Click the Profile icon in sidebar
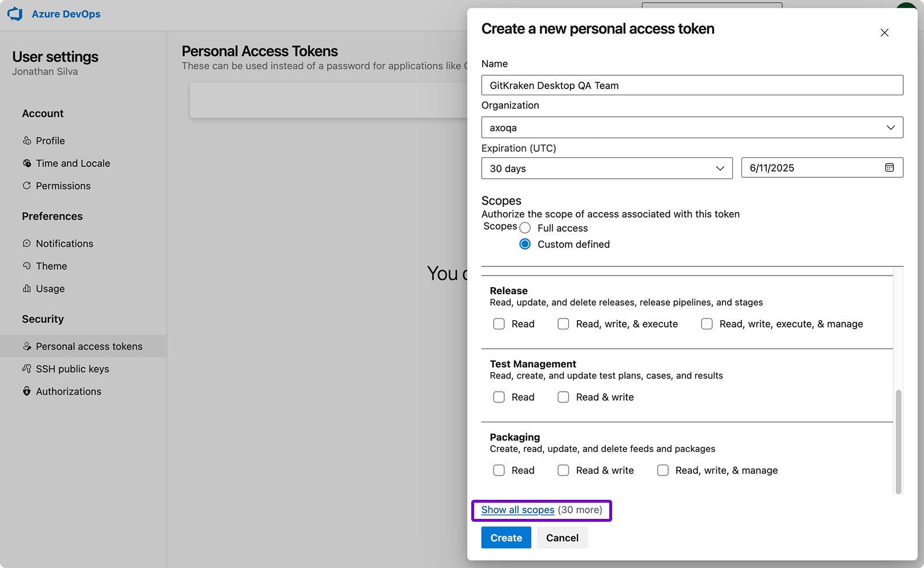The image size is (924, 568). (x=27, y=140)
